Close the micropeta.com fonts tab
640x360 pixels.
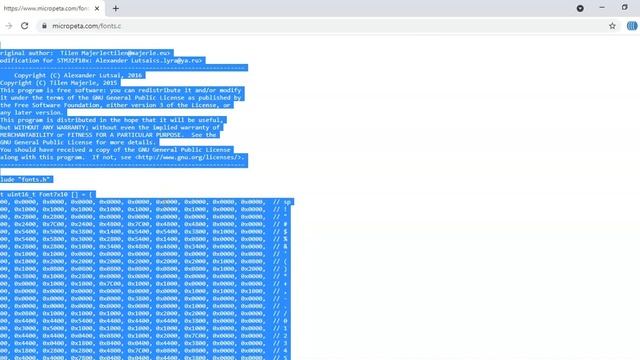click(97, 8)
